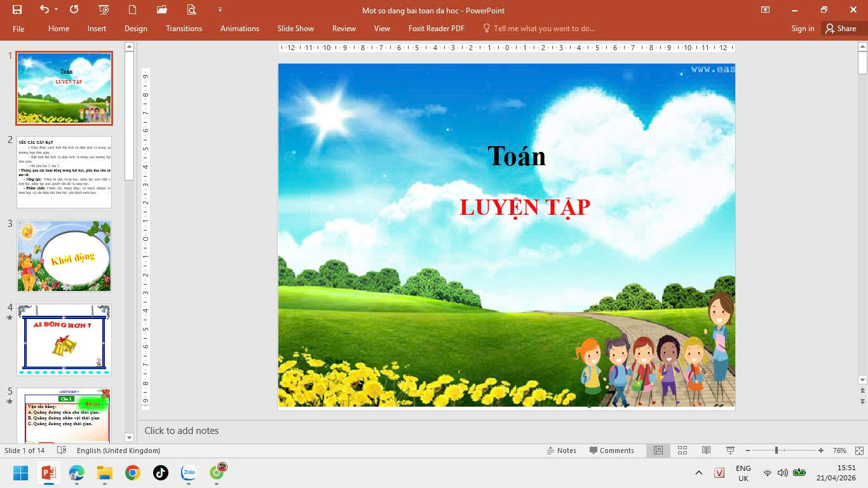This screenshot has width=868, height=488.
Task: Switch to Reading View in status bar
Action: coord(706,451)
